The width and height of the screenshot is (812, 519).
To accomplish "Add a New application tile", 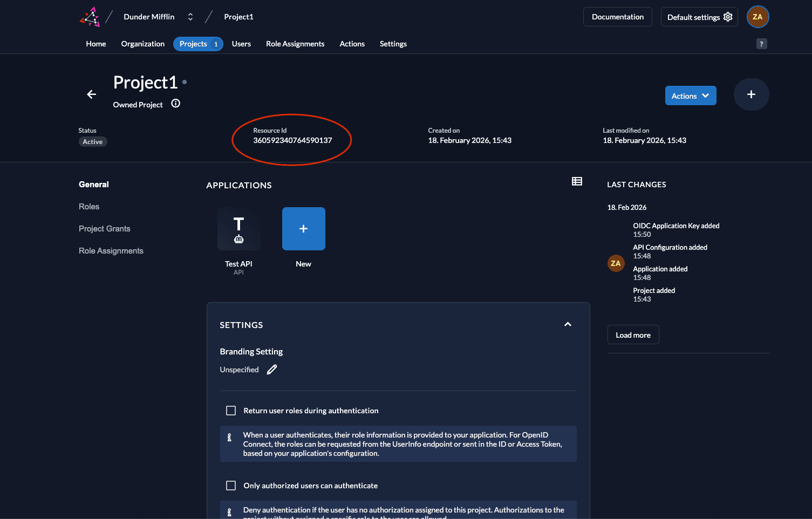I will (303, 229).
